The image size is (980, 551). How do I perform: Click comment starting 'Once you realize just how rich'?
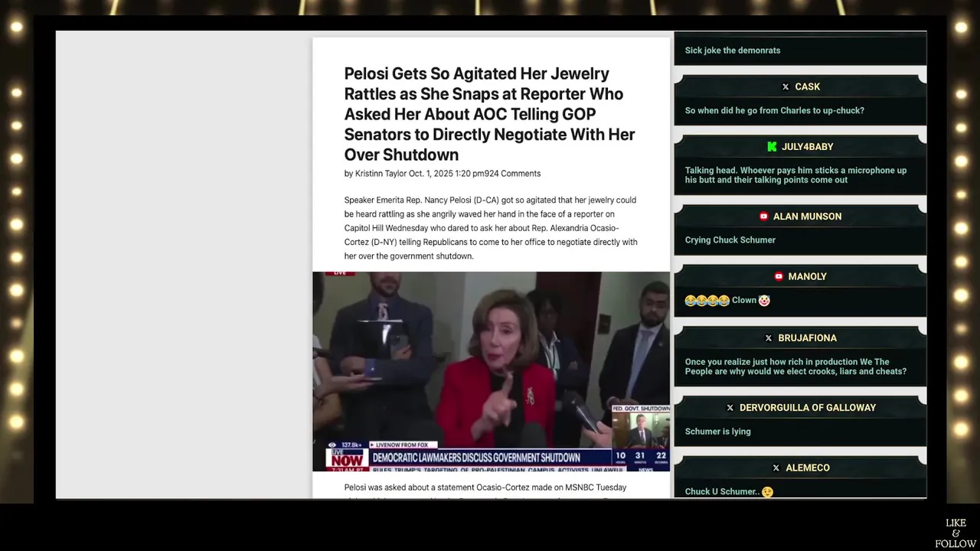(x=795, y=367)
